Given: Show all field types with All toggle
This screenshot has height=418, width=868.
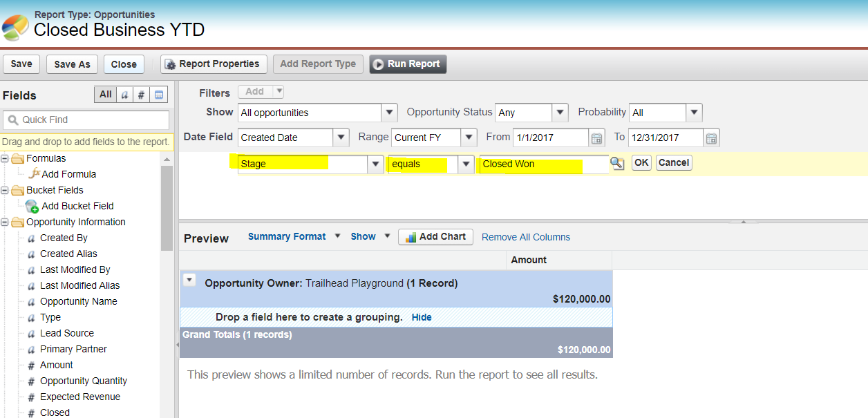Looking at the screenshot, I should (x=105, y=95).
